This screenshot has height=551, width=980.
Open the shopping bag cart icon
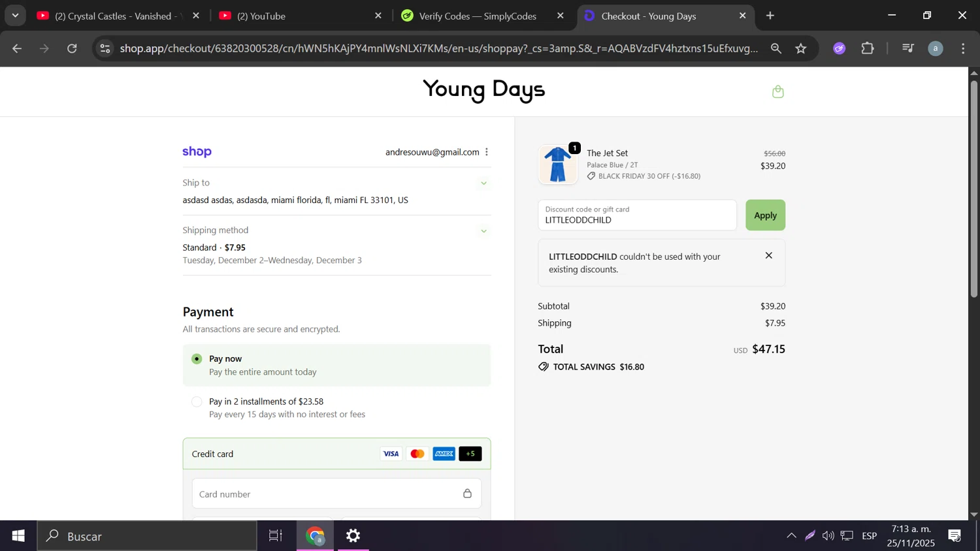click(777, 92)
